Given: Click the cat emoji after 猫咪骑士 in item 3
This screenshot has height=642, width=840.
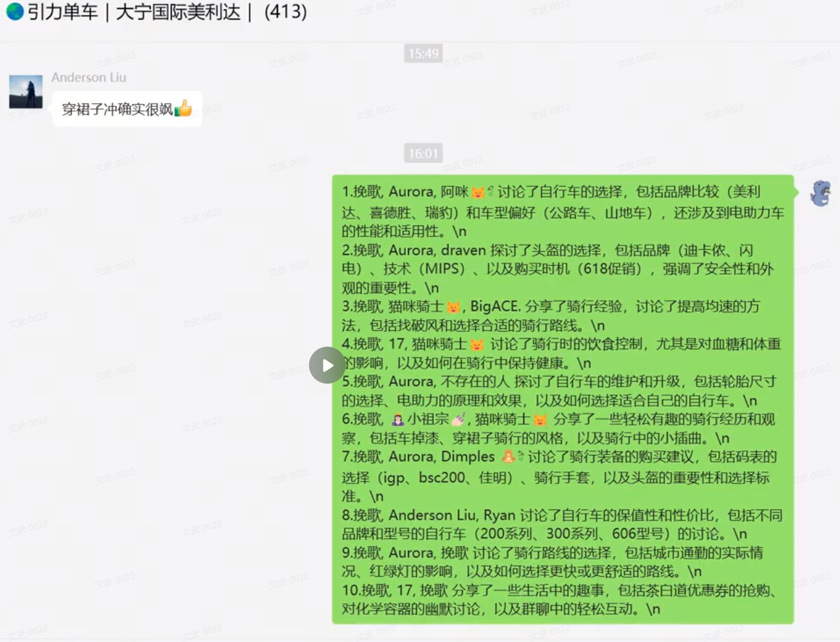Looking at the screenshot, I should point(453,306).
